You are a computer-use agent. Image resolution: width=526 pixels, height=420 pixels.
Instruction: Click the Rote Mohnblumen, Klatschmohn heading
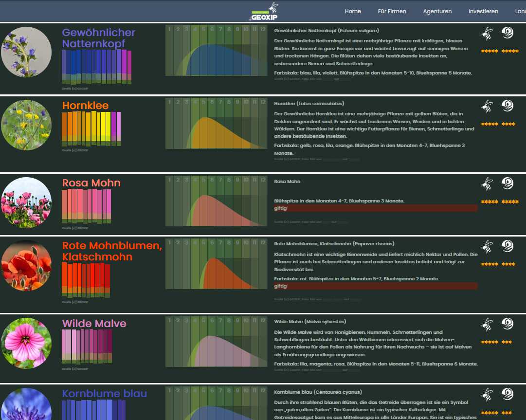coord(112,251)
